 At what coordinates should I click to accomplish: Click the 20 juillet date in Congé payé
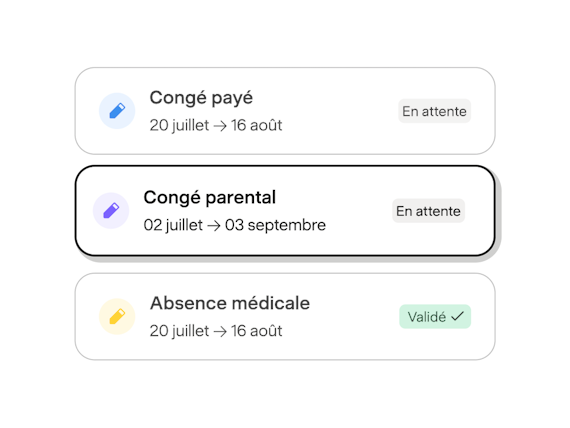pyautogui.click(x=179, y=125)
